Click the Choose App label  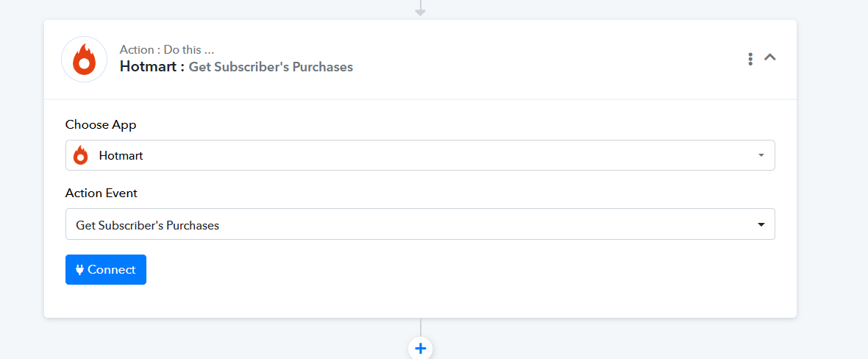pyautogui.click(x=101, y=124)
